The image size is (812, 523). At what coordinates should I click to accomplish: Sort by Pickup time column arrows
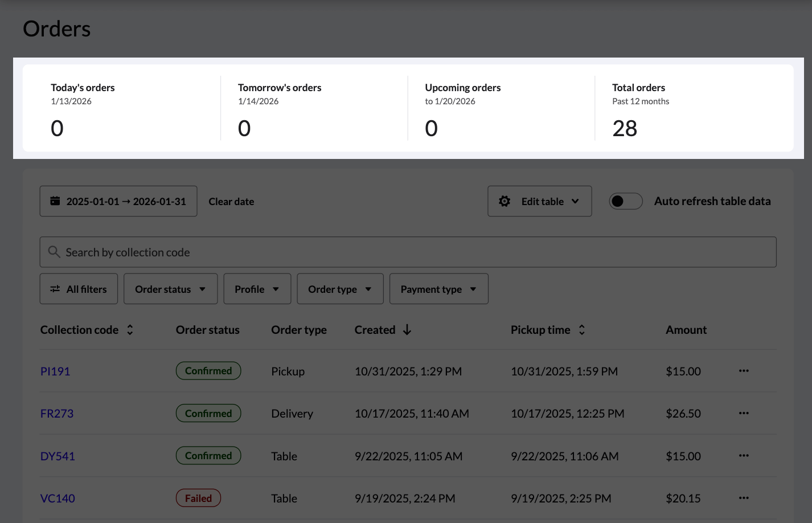(581, 330)
